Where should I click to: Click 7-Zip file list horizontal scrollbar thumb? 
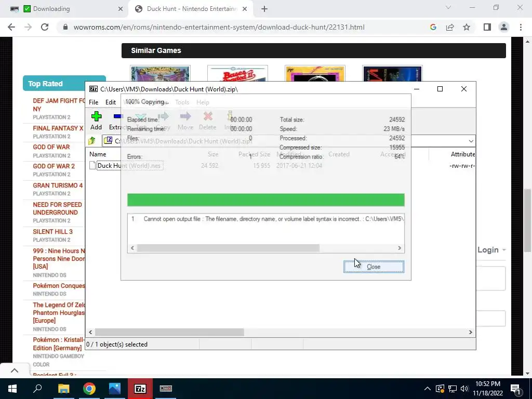point(169,332)
